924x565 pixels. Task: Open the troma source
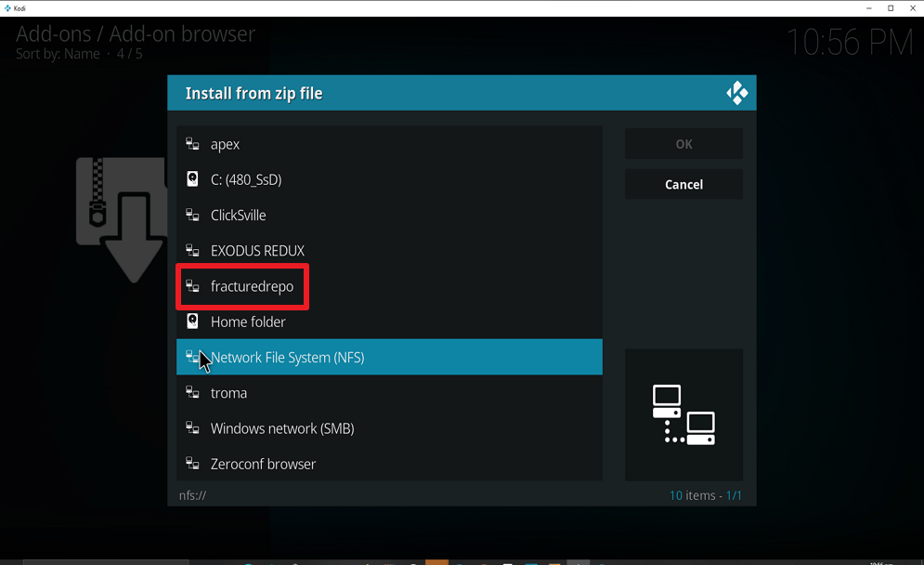(x=389, y=393)
